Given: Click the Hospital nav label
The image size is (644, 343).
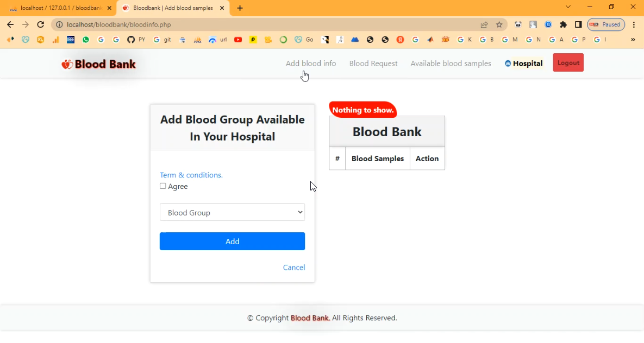Looking at the screenshot, I should pyautogui.click(x=528, y=63).
